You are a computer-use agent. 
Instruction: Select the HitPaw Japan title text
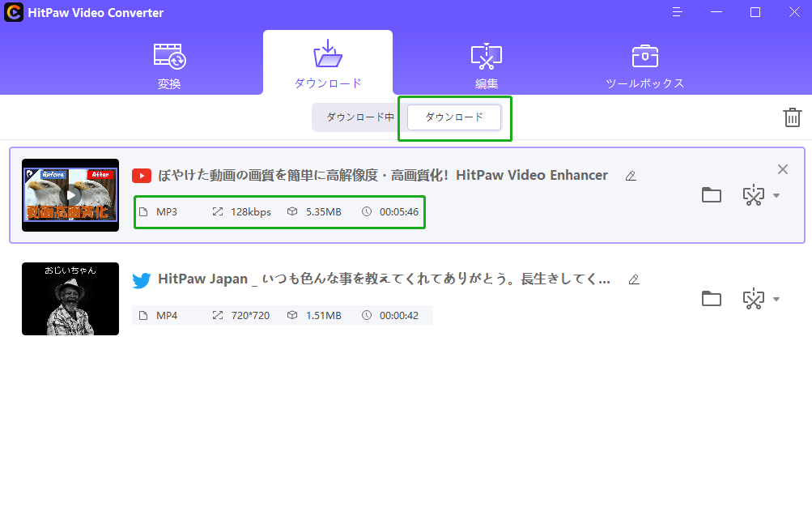click(x=384, y=279)
